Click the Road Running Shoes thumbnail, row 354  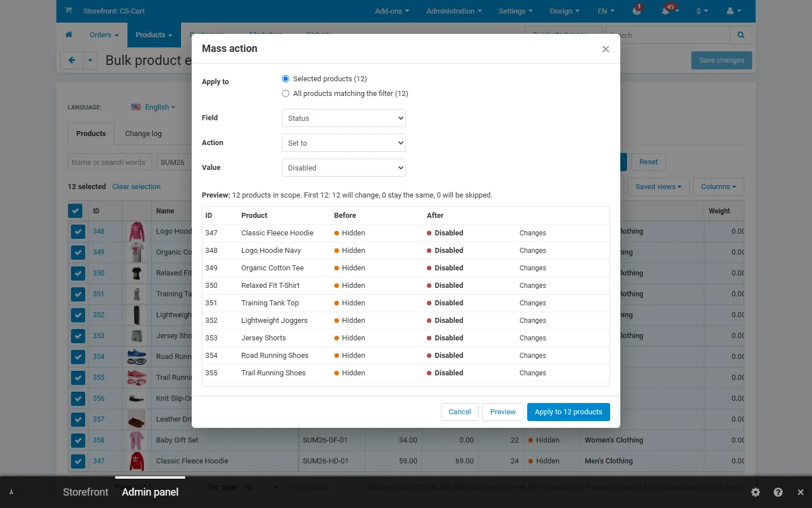coord(136,357)
